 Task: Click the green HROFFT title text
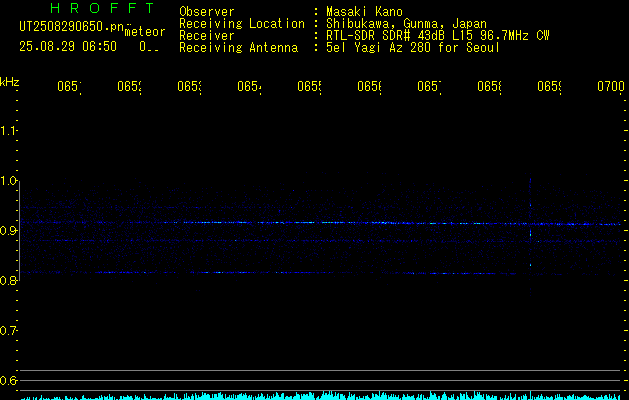coord(103,8)
